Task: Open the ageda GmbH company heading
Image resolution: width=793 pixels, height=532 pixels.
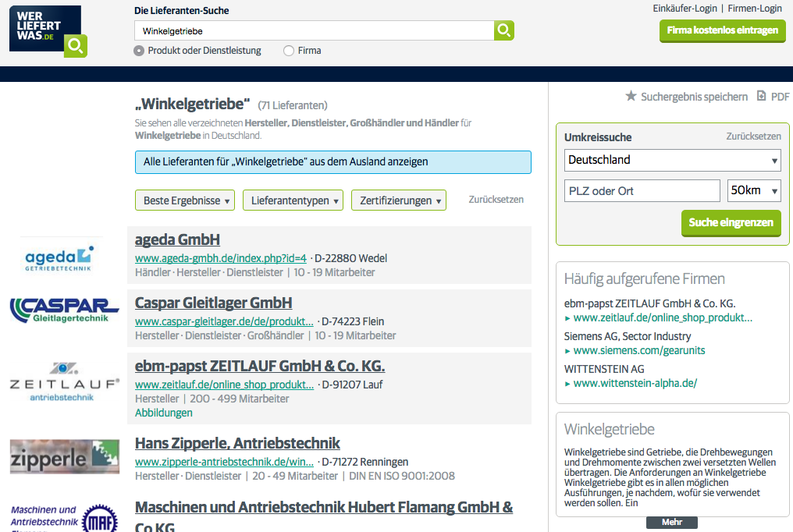Action: 177,239
